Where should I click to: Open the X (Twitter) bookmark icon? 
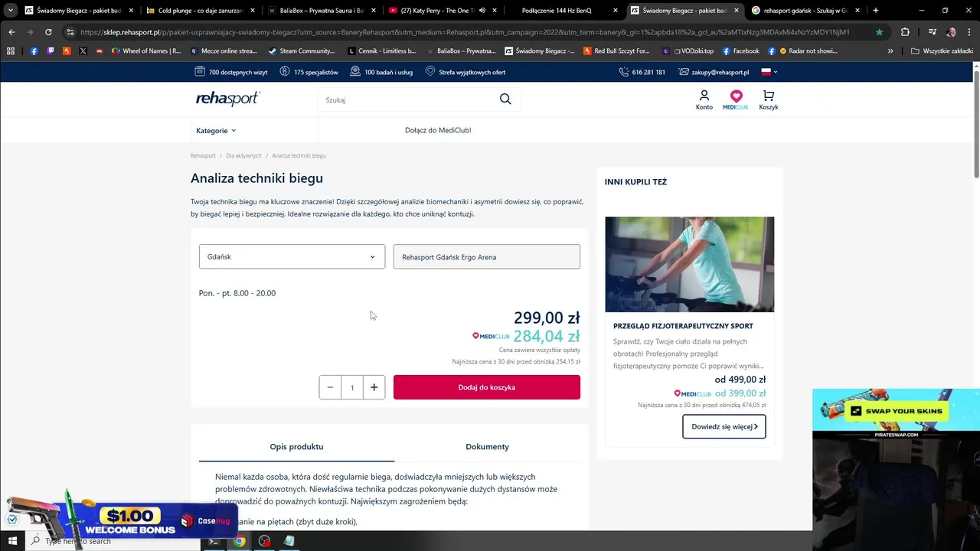(x=83, y=51)
